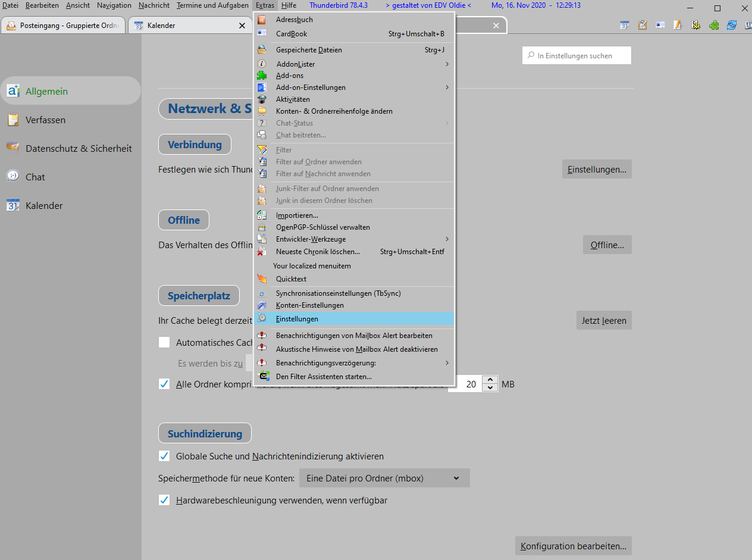Click the Einstellungen gear menu icon
The image size is (752, 560).
coord(262,319)
